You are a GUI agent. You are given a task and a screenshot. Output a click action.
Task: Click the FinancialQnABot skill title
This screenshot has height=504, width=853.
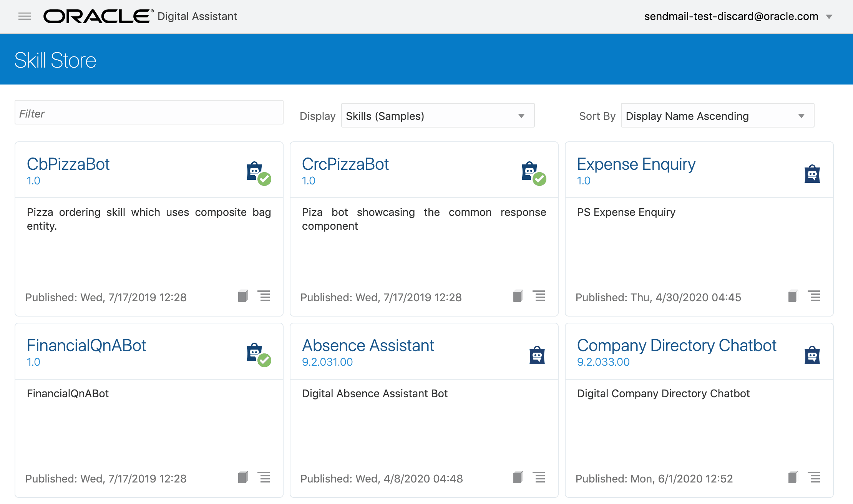86,346
